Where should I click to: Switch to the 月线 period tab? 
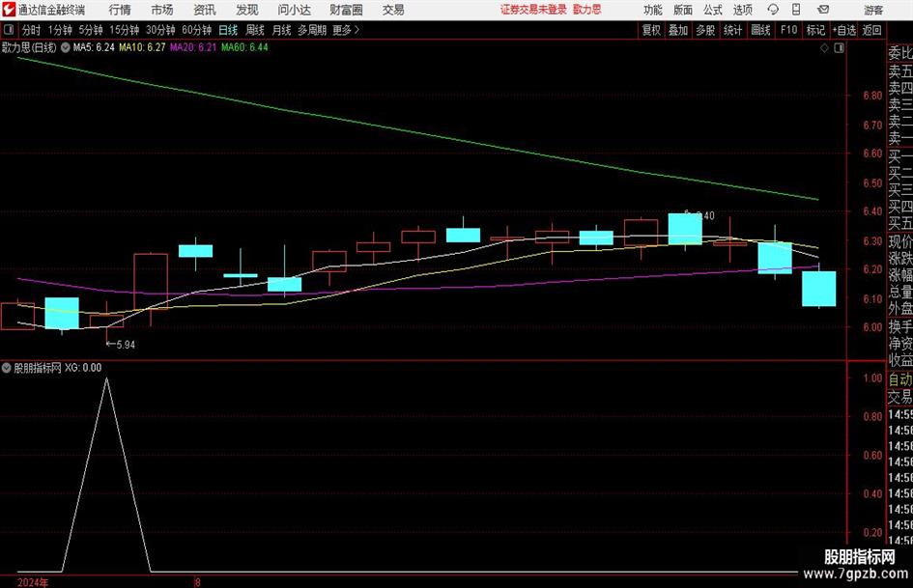point(282,30)
